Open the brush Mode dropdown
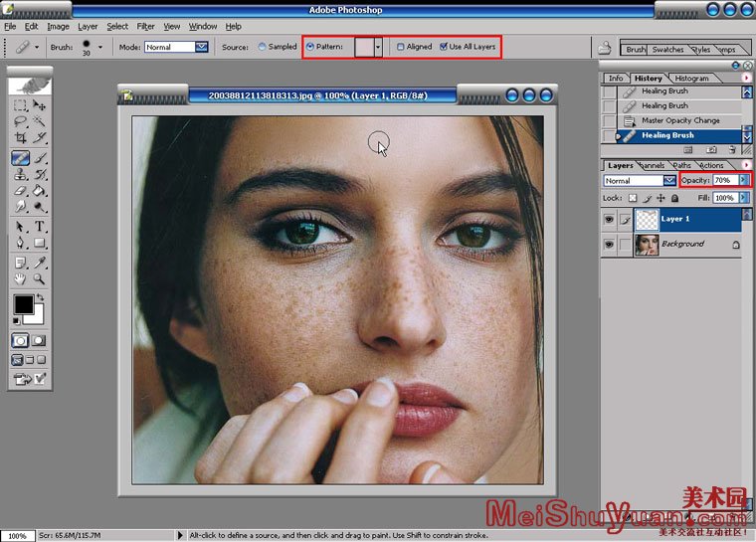Image resolution: width=756 pixels, height=542 pixels. (202, 47)
